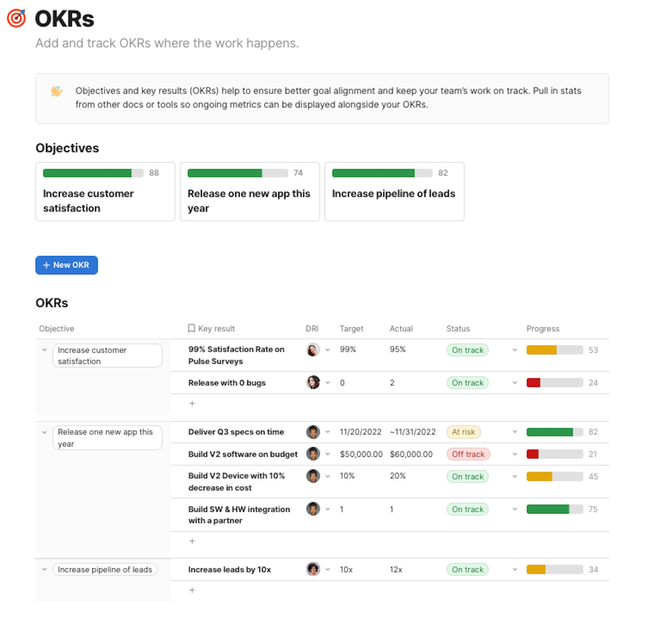672x618 pixels.
Task: Click the OKRs target emoji icon
Action: 16,18
